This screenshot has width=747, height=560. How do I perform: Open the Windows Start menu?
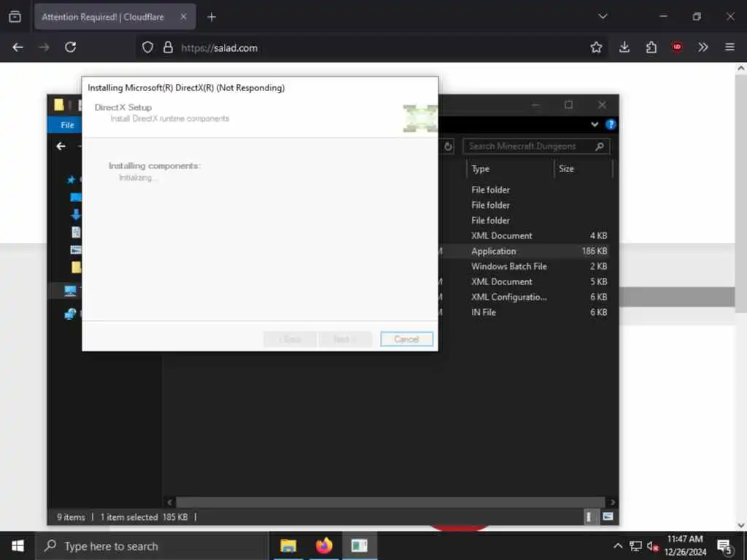(x=18, y=545)
